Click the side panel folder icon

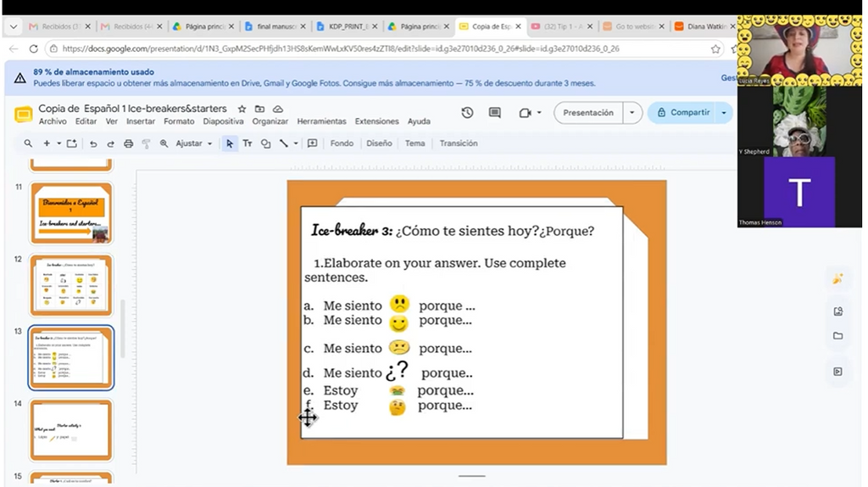coord(837,336)
